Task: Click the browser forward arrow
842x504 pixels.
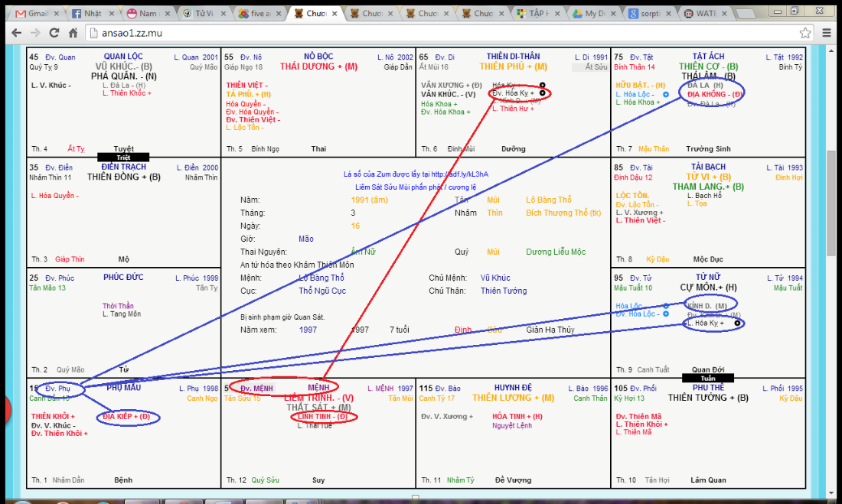Action: pos(35,33)
